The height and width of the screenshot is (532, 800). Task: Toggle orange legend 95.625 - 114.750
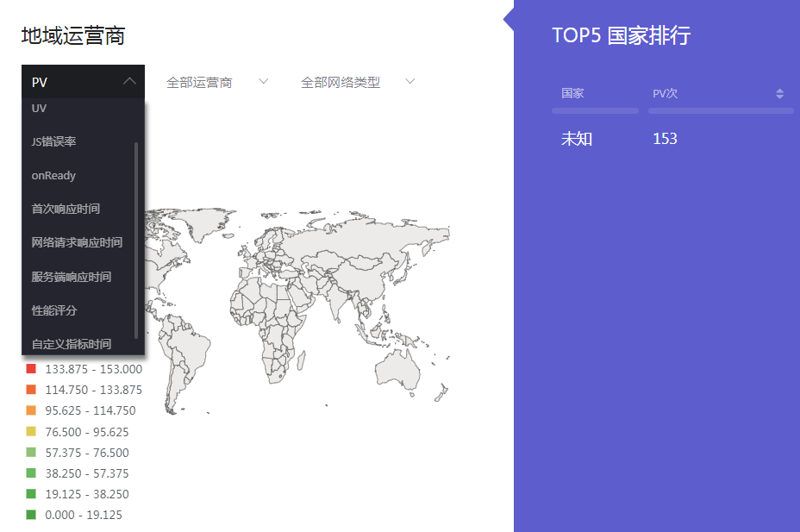click(x=81, y=410)
